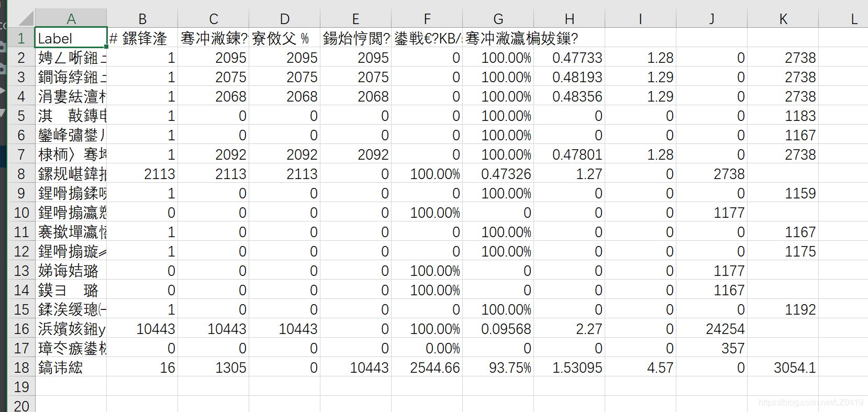Select row 10 header
This screenshot has height=412, width=868.
point(21,213)
